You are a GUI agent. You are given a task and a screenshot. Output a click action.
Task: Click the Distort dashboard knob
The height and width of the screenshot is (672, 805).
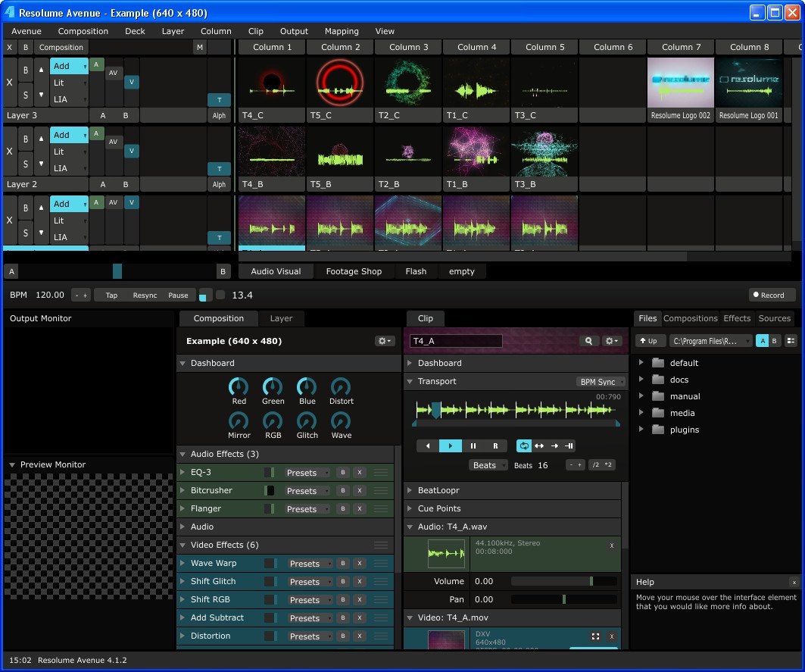pyautogui.click(x=341, y=387)
